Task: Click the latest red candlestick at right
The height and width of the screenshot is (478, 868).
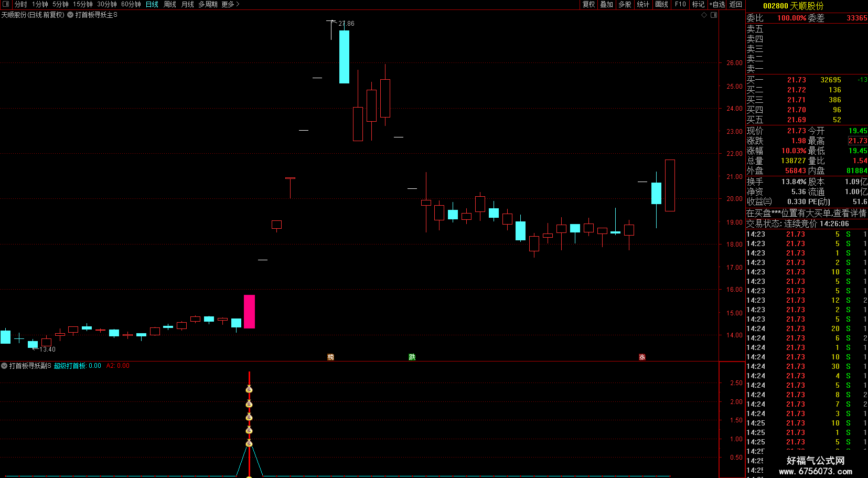Action: pos(670,186)
